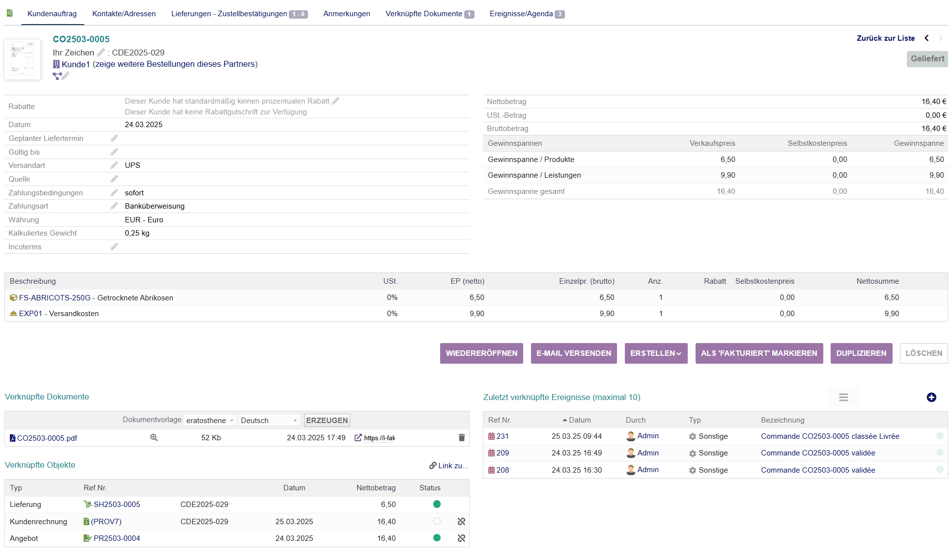Click the WIEDERERÖFFNEN button
Image resolution: width=952 pixels, height=560 pixels.
click(481, 353)
